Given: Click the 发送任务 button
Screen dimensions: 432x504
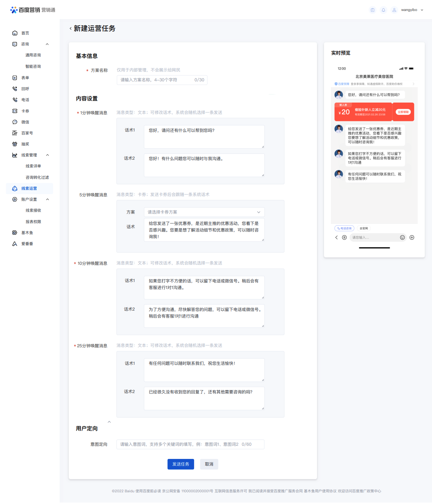Looking at the screenshot, I should click(x=181, y=464).
